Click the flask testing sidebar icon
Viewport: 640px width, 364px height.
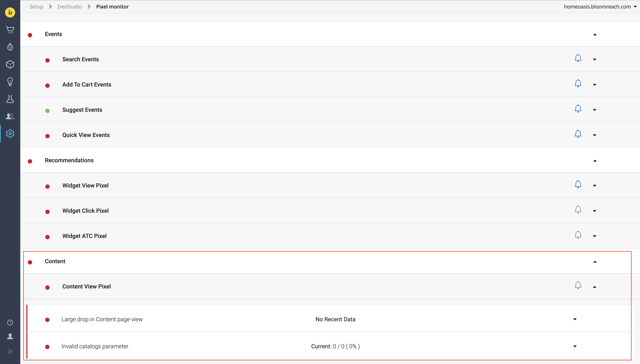(10, 99)
